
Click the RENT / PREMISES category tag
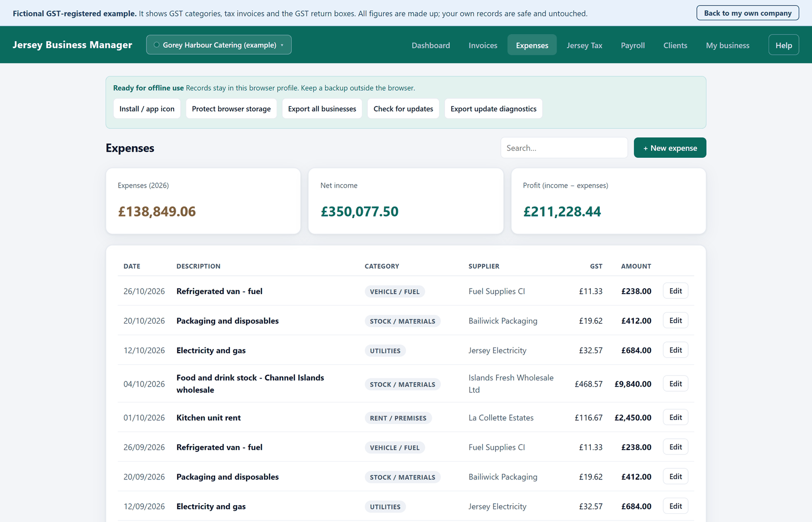pos(398,418)
